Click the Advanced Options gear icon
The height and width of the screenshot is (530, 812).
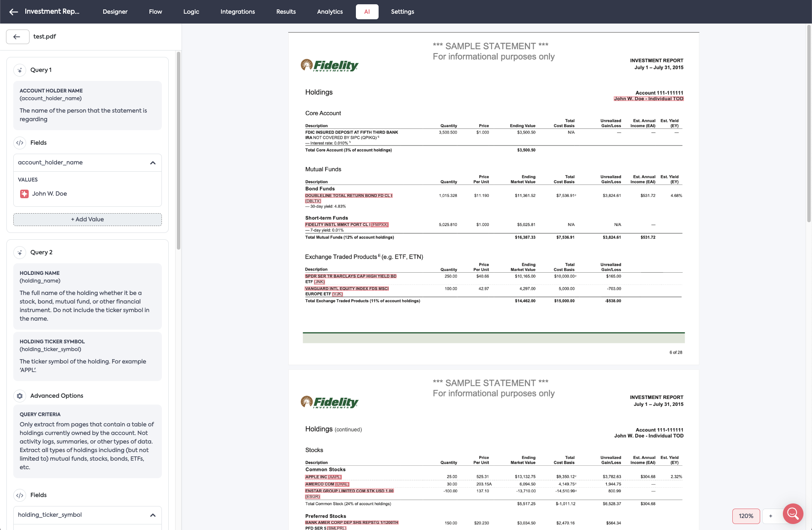[20, 396]
